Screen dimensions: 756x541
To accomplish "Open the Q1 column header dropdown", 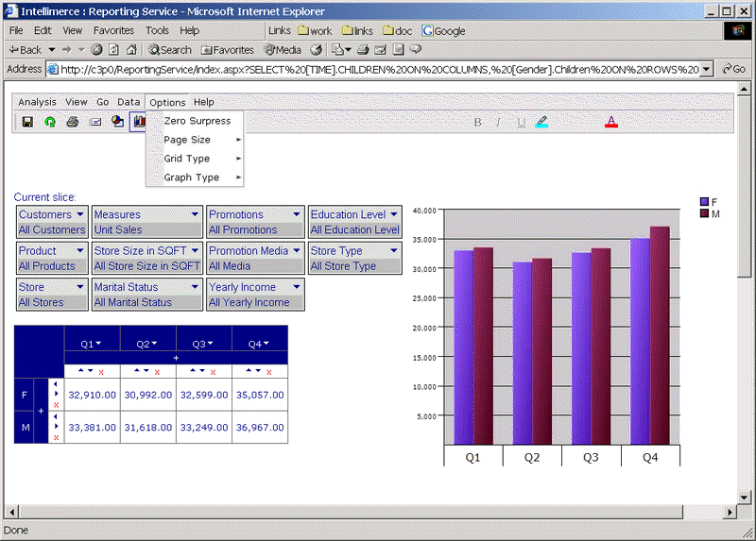I will pos(99,343).
